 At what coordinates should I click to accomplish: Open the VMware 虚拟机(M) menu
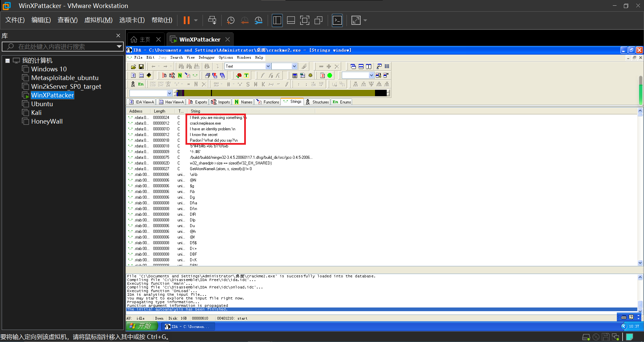[98, 20]
